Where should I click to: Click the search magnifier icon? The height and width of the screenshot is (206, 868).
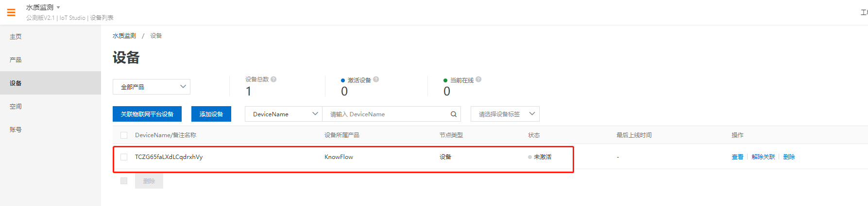tap(454, 114)
